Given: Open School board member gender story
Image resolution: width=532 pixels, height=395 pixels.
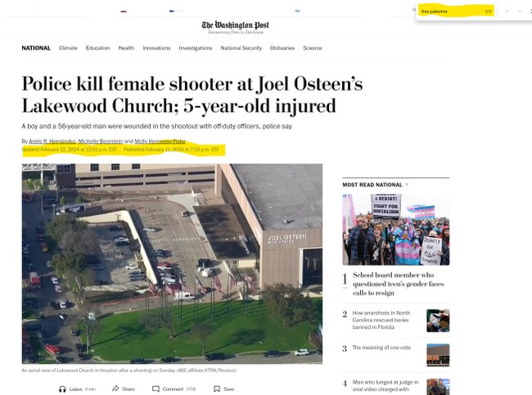Looking at the screenshot, I should 399,284.
